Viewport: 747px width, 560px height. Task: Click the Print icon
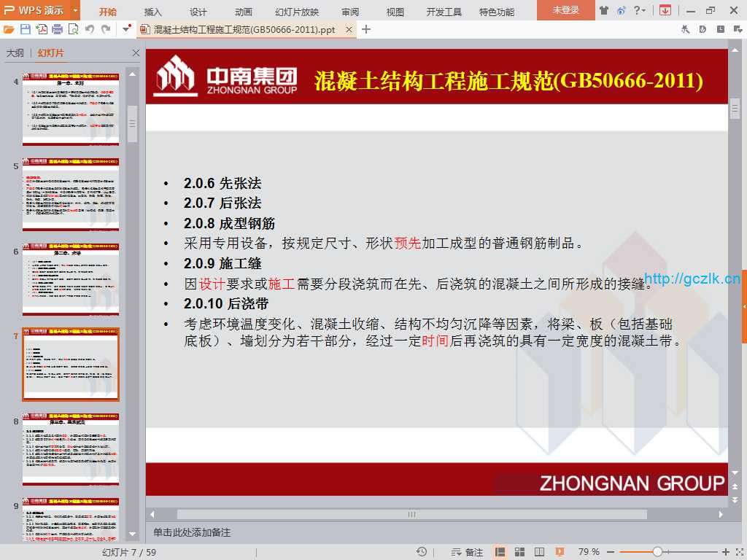57,29
